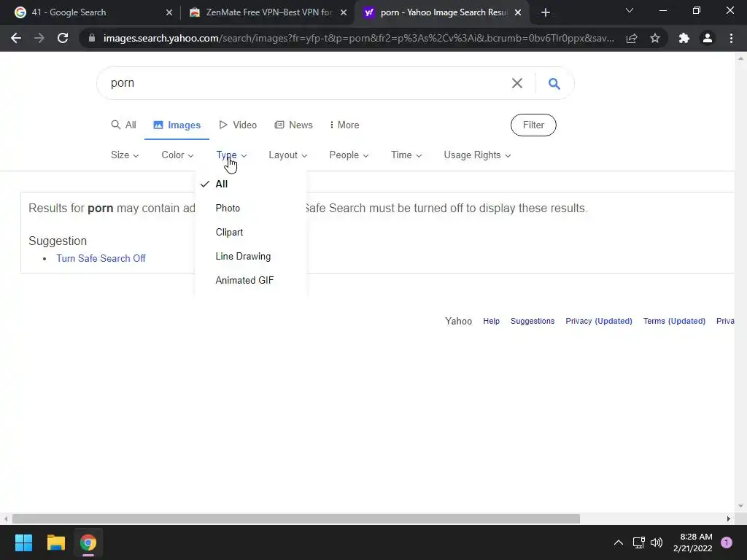The height and width of the screenshot is (560, 747).
Task: Bookmark this tab star
Action: [x=655, y=38]
